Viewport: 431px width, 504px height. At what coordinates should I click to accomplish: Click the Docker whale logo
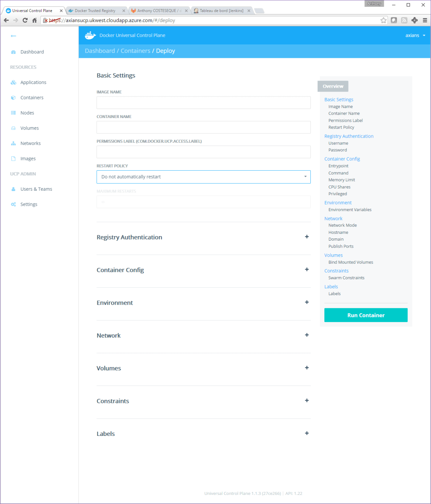[90, 35]
